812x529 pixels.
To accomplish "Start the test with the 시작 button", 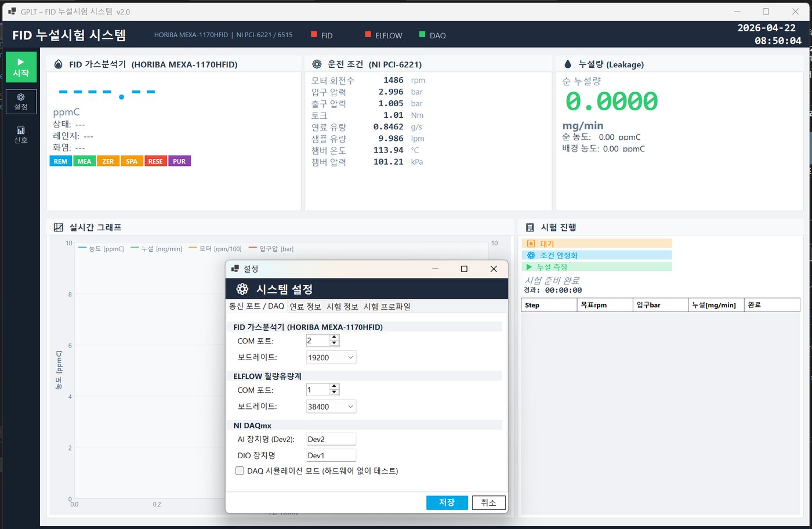I will click(21, 67).
